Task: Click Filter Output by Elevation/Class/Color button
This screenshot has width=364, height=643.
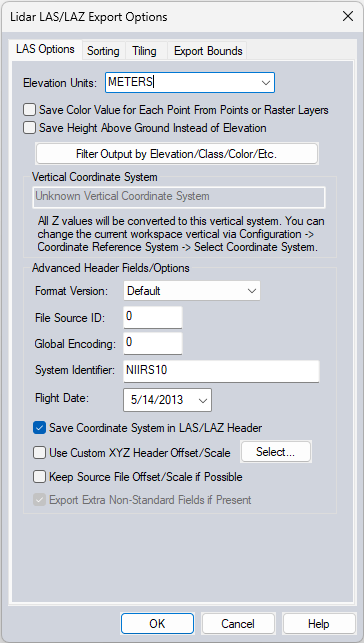Action: (177, 154)
